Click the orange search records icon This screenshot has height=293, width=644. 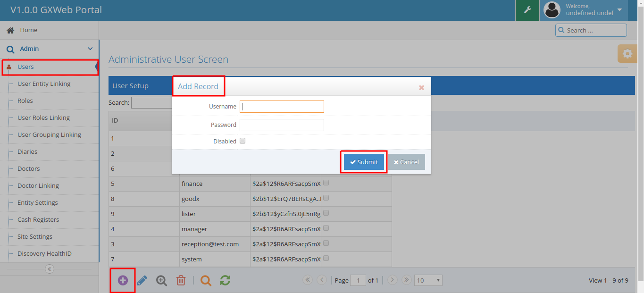(206, 280)
